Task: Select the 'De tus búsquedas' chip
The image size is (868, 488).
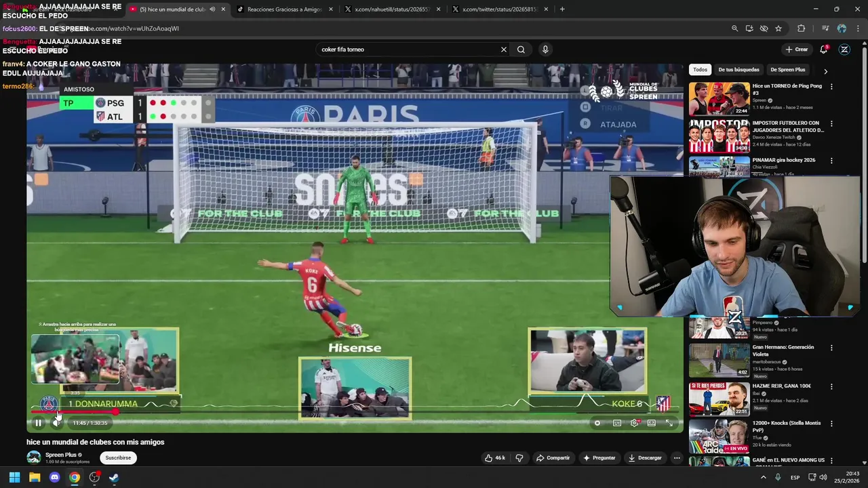Action: tap(738, 70)
